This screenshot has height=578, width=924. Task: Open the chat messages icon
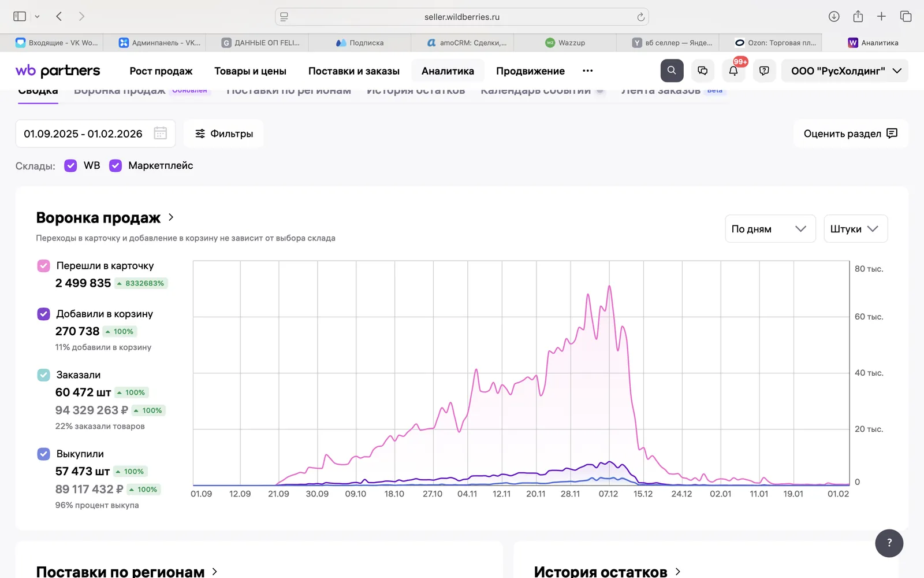click(x=703, y=71)
